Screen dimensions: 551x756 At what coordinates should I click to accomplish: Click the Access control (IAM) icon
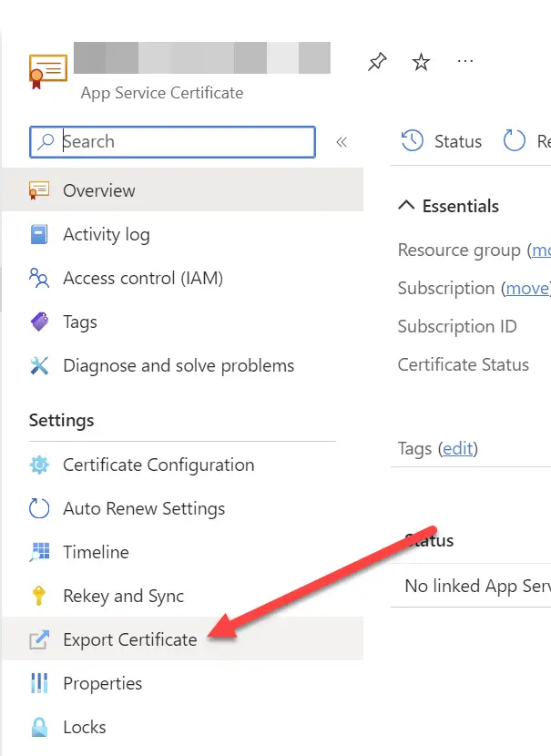tap(39, 278)
